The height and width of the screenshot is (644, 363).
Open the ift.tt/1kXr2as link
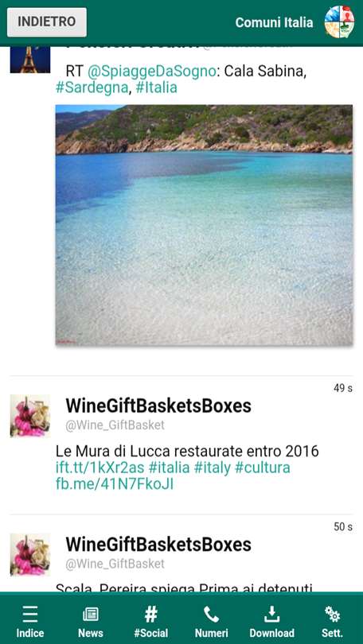tap(100, 467)
